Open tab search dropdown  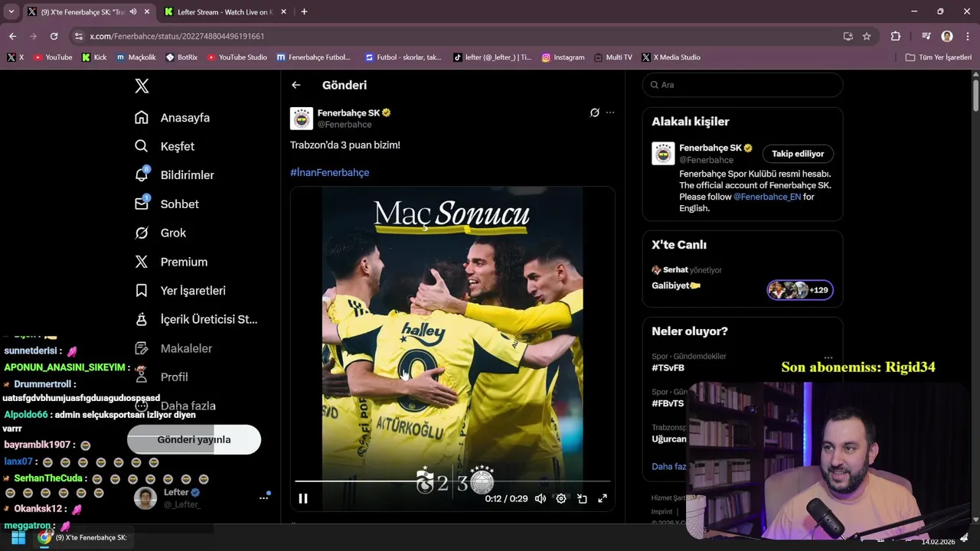[x=11, y=12]
